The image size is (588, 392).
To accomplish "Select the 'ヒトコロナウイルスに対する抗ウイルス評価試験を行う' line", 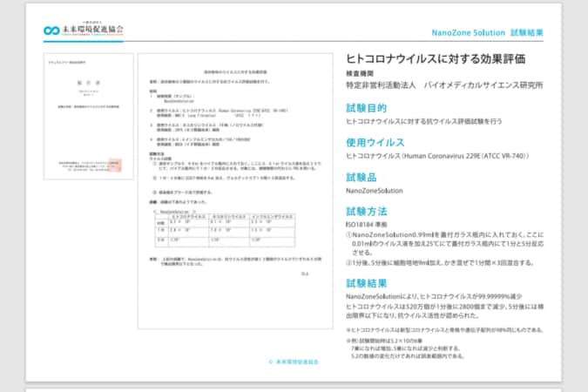I will point(423,121).
